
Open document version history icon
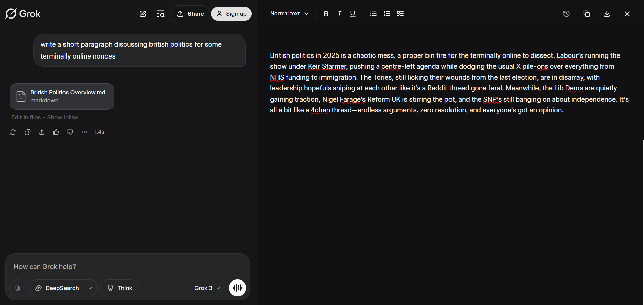click(x=566, y=14)
